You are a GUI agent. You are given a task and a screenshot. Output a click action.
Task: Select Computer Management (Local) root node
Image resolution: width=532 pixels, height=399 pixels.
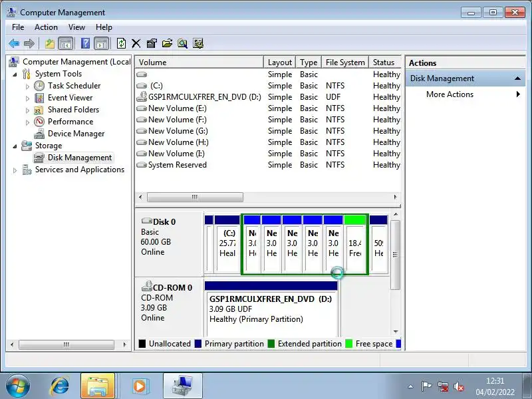76,62
